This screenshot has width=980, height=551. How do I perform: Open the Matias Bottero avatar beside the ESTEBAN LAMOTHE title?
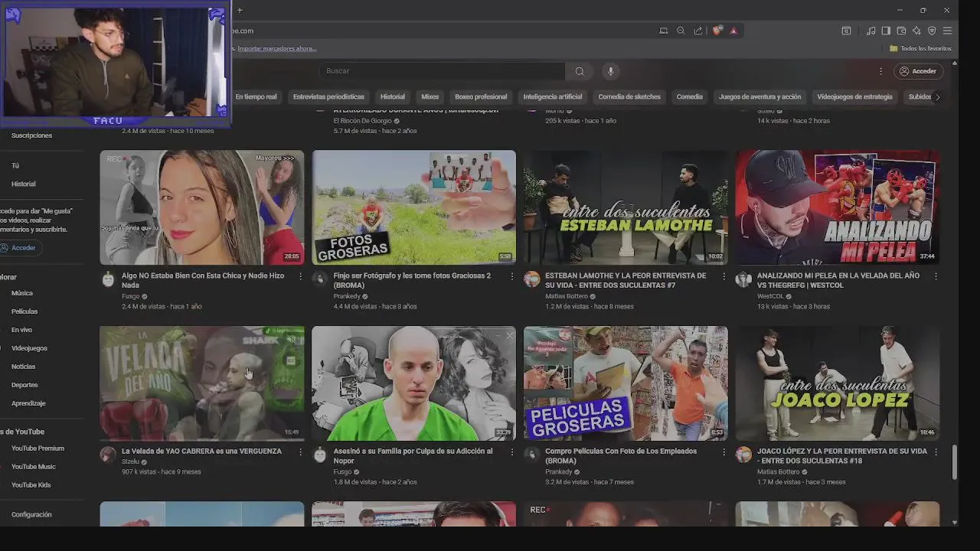point(531,279)
